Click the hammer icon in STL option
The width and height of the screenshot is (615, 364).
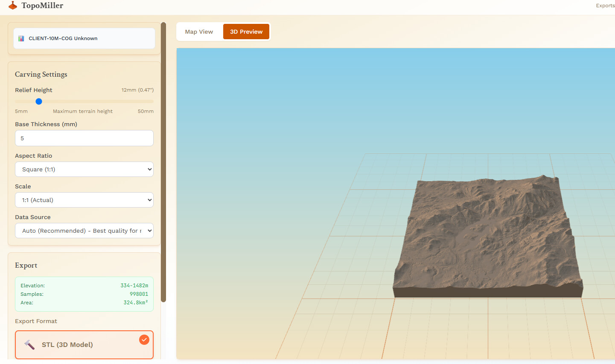[x=29, y=345]
